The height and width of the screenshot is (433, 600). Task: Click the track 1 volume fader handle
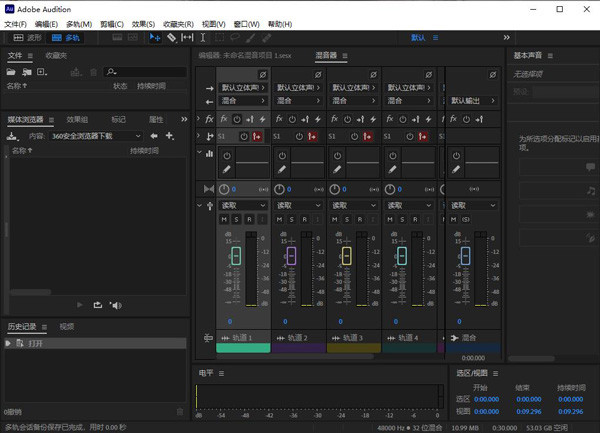click(x=235, y=256)
